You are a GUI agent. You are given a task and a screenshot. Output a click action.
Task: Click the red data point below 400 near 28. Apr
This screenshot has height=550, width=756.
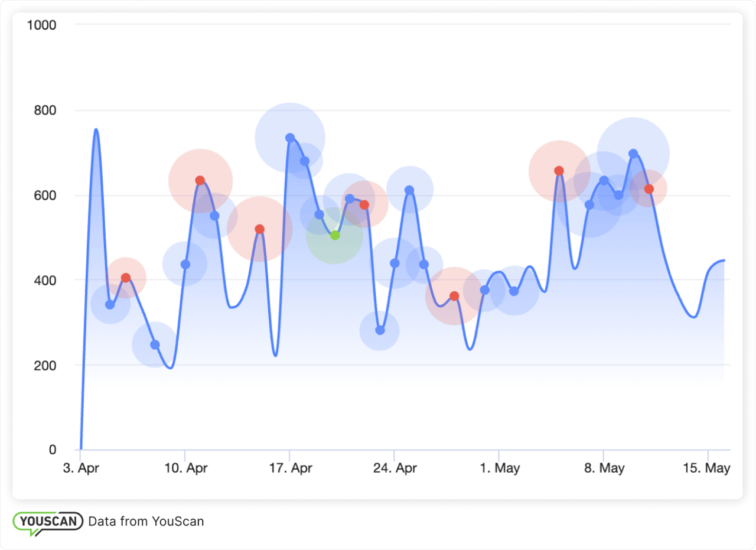(x=454, y=296)
